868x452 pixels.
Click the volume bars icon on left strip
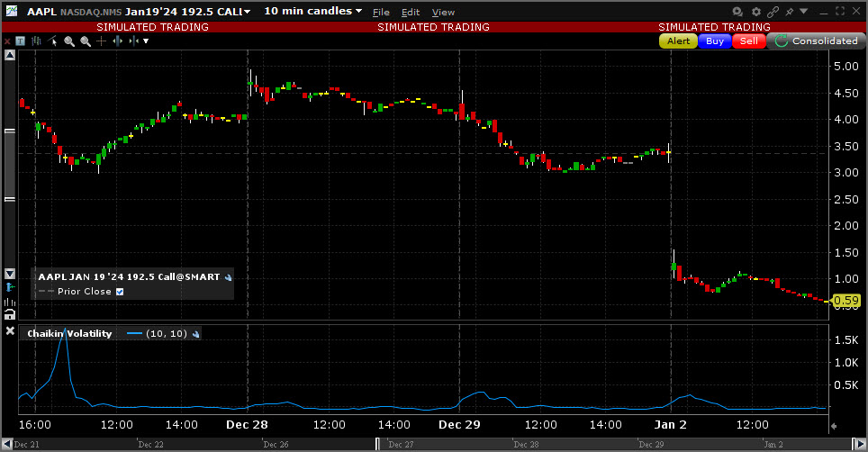tap(9, 302)
